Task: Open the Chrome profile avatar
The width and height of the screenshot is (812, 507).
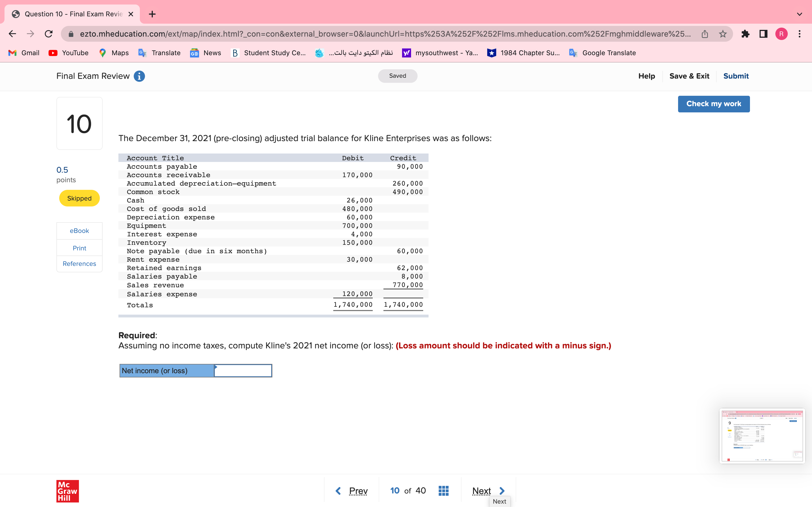Action: pyautogui.click(x=781, y=34)
